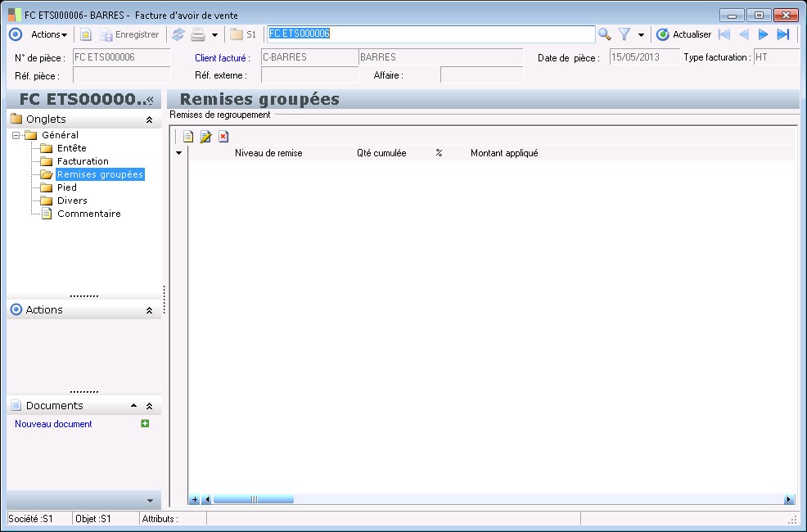Click the refresh arrows toolbar icon
The width and height of the screenshot is (807, 532).
pyautogui.click(x=178, y=34)
